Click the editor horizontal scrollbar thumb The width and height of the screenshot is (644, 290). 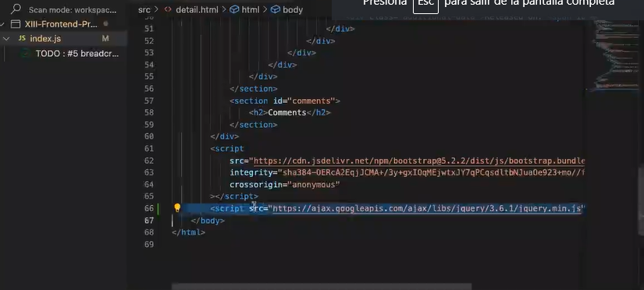click(322, 287)
